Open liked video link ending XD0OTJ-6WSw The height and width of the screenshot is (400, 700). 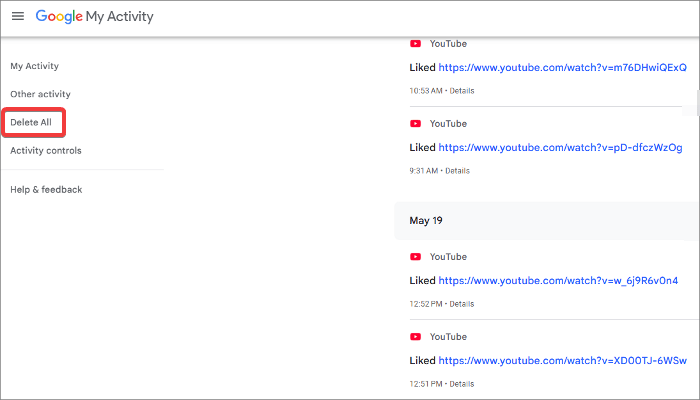tap(562, 360)
